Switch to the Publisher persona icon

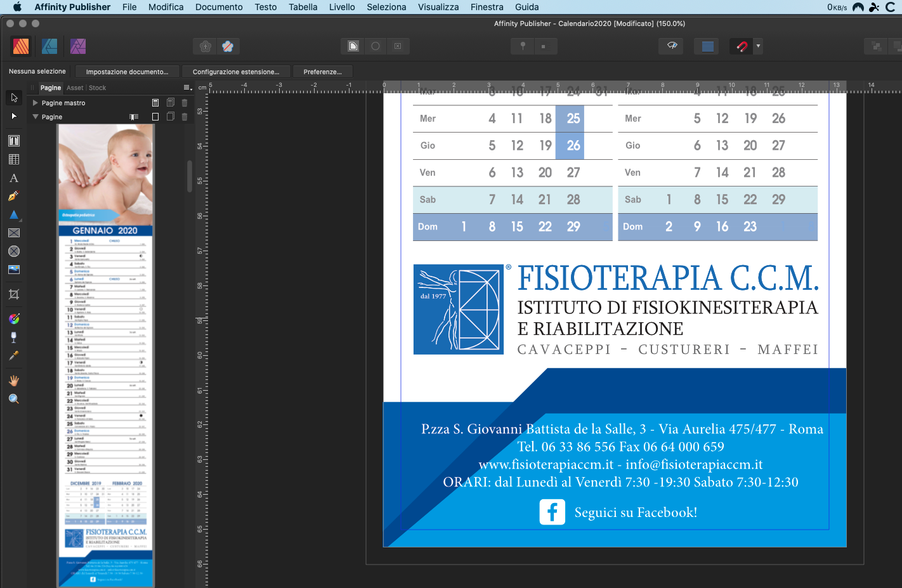21,46
